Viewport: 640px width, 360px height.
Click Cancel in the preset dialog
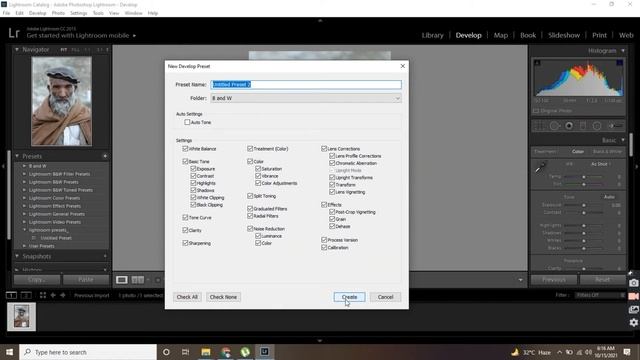[385, 297]
